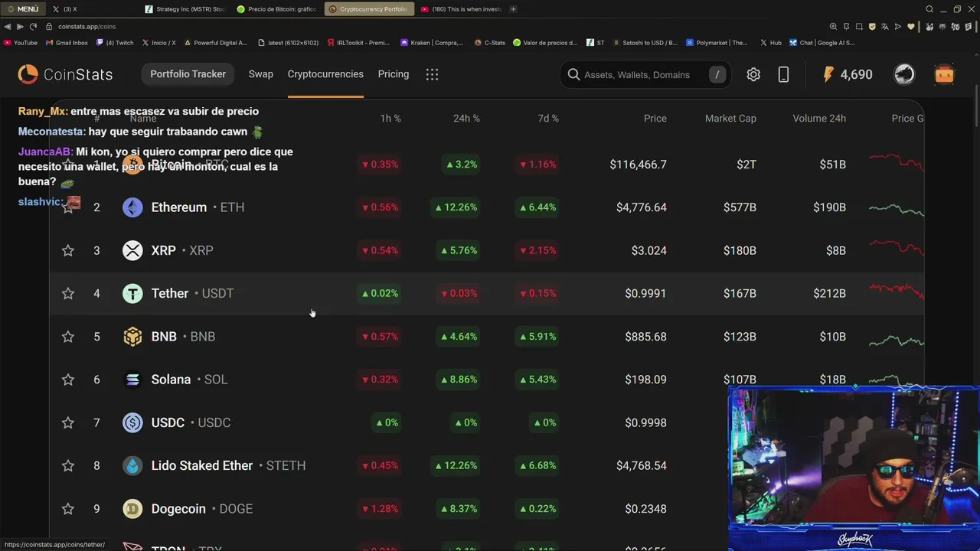Click the BNB coin logo
The height and width of the screenshot is (551, 980).
pos(132,337)
